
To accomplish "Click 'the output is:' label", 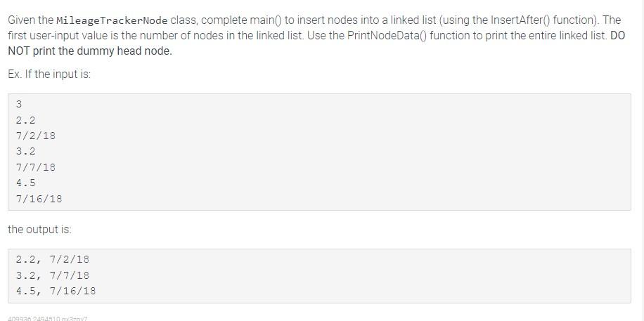I will click(x=39, y=230).
